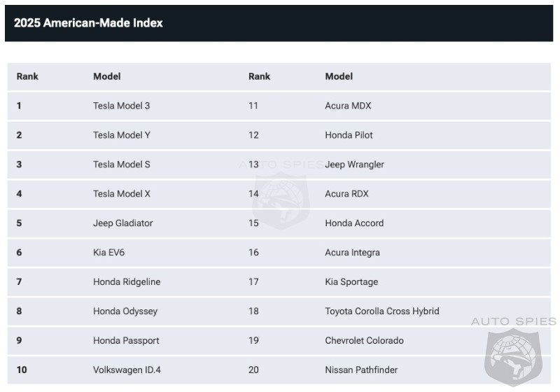Click the Acura MDX model cell
The width and height of the screenshot is (560, 392).
click(348, 106)
